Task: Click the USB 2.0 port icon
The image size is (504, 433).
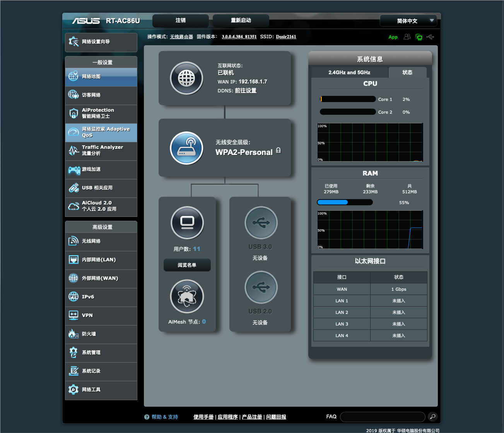Action: click(x=261, y=287)
